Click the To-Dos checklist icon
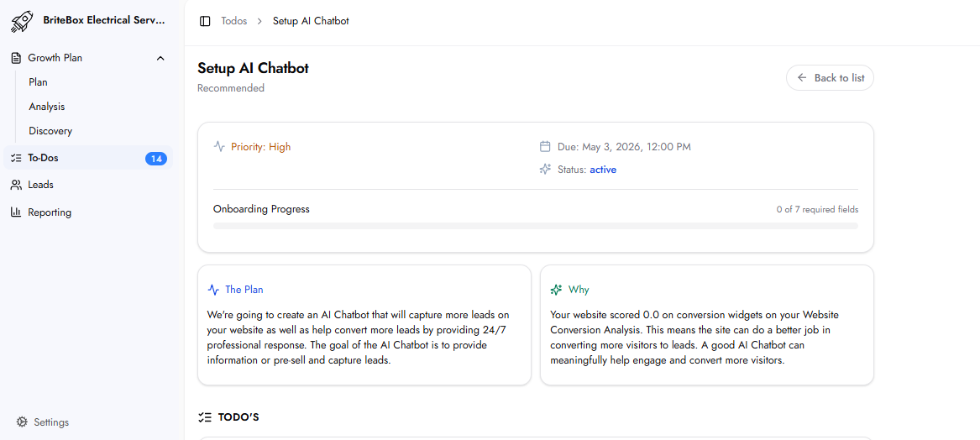This screenshot has width=980, height=440. click(x=16, y=158)
